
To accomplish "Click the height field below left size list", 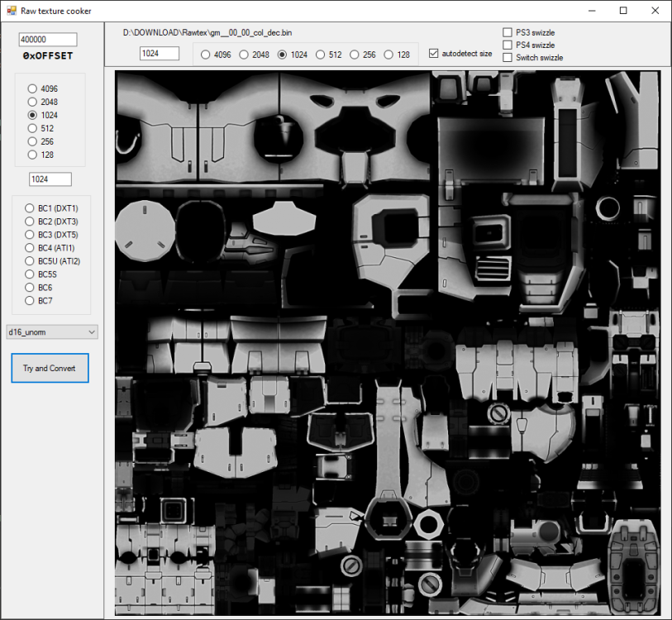I will tap(50, 179).
